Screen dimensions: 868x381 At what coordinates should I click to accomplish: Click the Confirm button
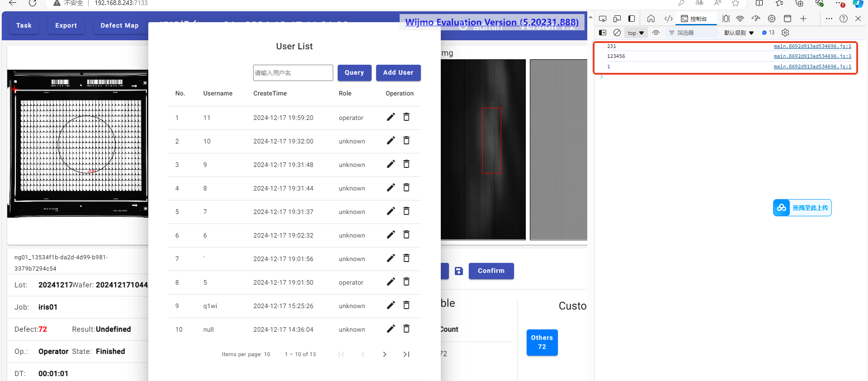491,271
